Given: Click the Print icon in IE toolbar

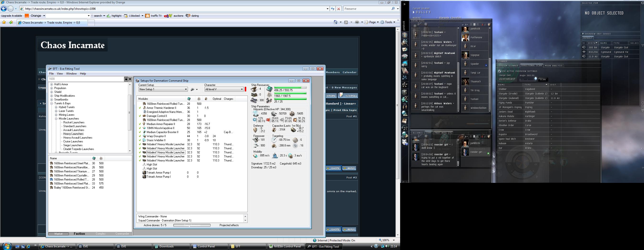Looking at the screenshot, I should click(x=357, y=22).
